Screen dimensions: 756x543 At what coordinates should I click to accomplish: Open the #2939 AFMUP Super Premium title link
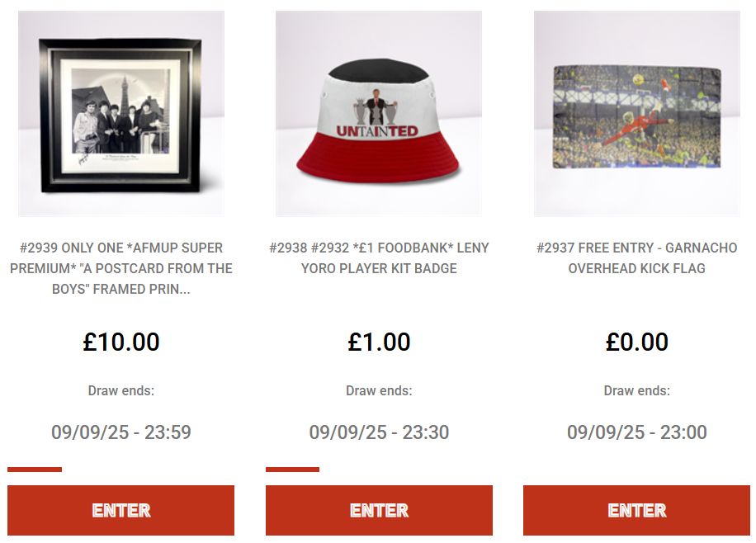pyautogui.click(x=121, y=268)
